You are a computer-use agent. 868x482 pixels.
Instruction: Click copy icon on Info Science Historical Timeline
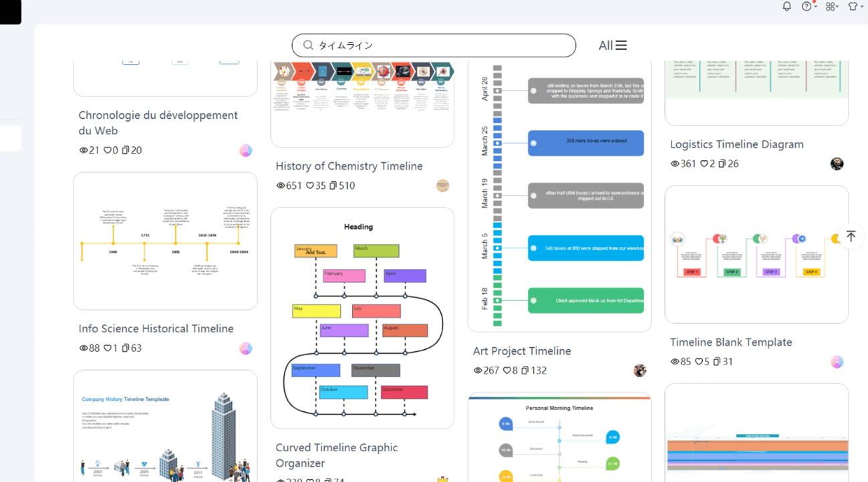tap(125, 348)
